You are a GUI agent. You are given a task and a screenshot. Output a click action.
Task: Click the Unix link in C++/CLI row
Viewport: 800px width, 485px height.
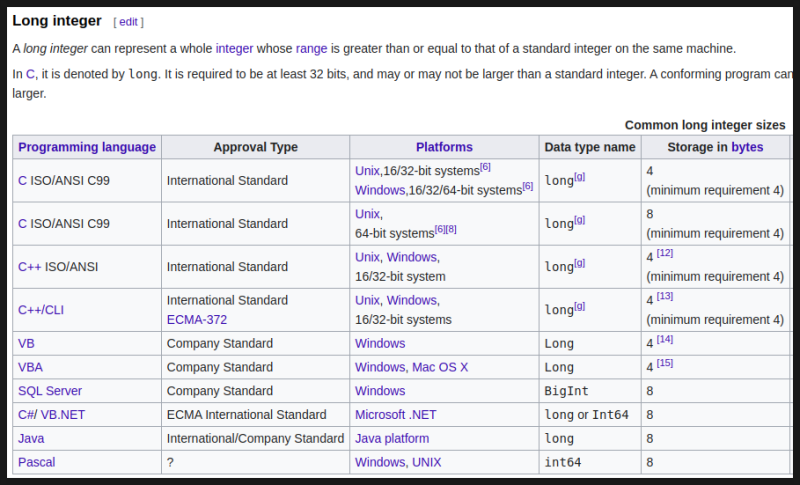[367, 300]
